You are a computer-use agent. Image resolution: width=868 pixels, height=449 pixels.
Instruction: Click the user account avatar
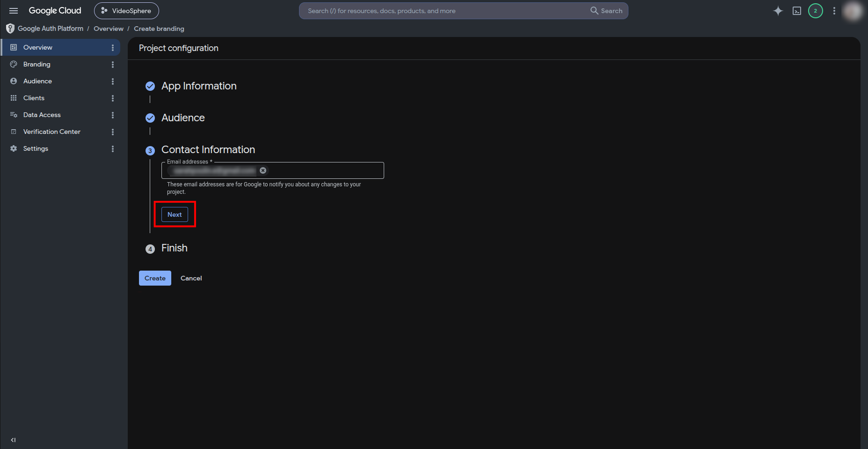click(x=853, y=11)
